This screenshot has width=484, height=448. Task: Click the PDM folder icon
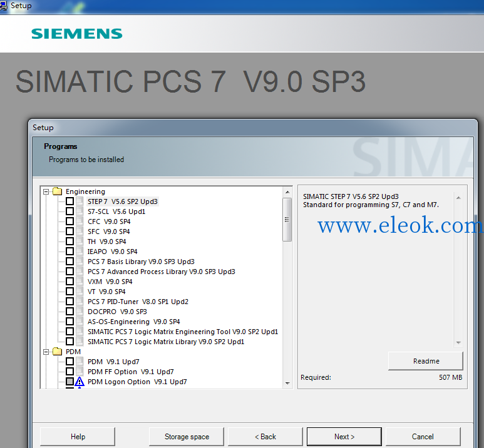coord(58,352)
